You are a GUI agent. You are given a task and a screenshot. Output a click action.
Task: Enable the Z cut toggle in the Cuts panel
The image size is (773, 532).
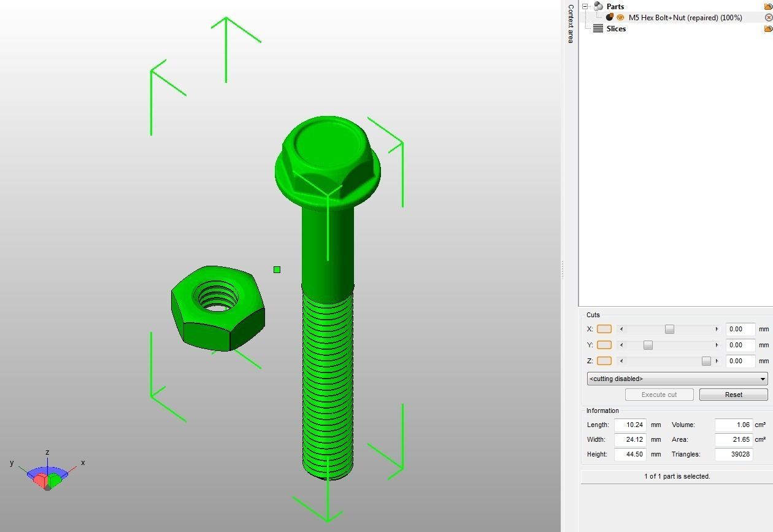604,361
